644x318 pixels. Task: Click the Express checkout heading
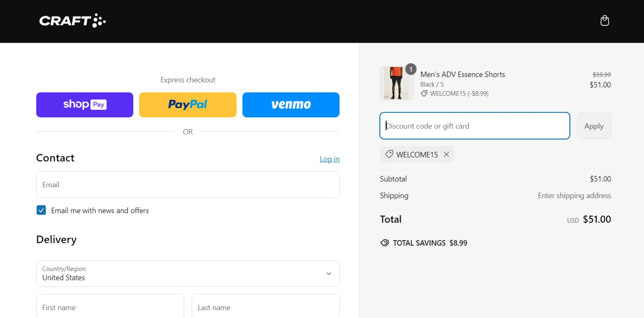point(188,80)
